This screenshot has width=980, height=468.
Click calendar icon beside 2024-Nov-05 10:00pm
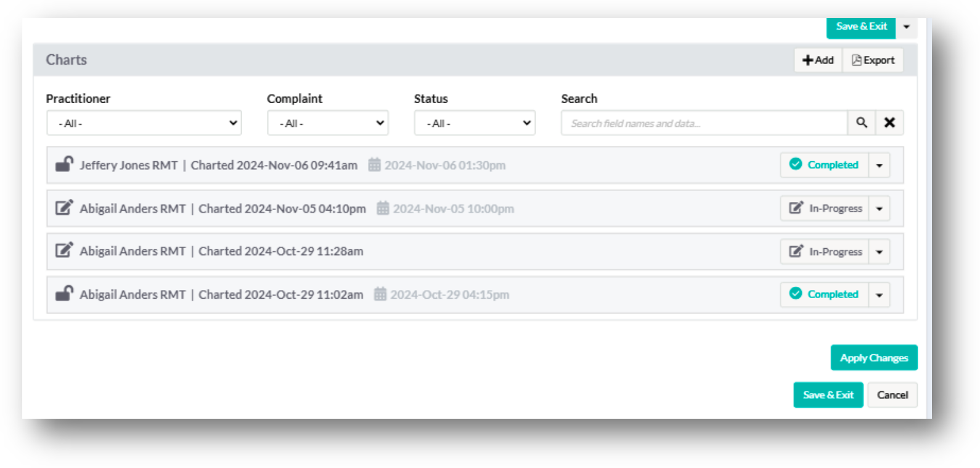383,208
